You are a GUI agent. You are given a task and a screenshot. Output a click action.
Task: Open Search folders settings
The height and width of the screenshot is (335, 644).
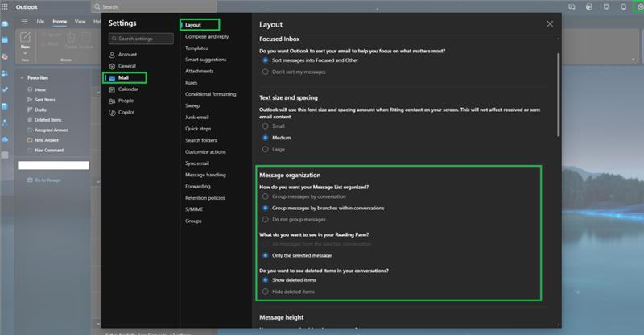[x=200, y=140]
